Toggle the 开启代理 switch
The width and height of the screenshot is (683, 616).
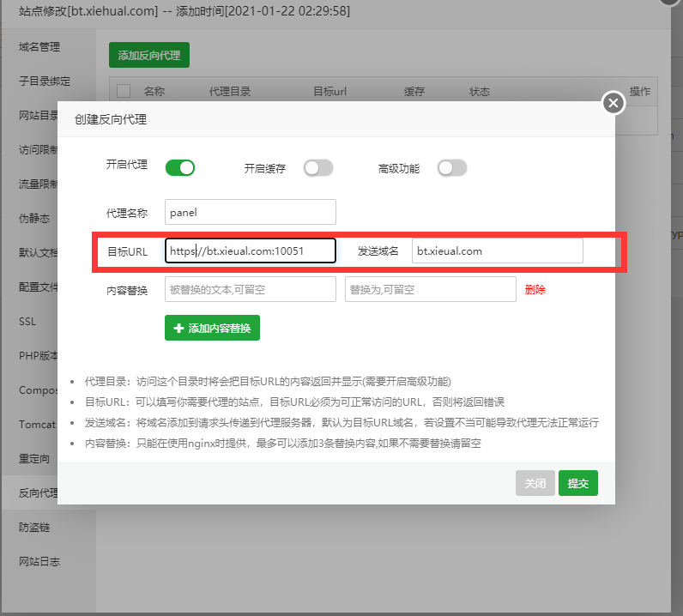pos(180,167)
